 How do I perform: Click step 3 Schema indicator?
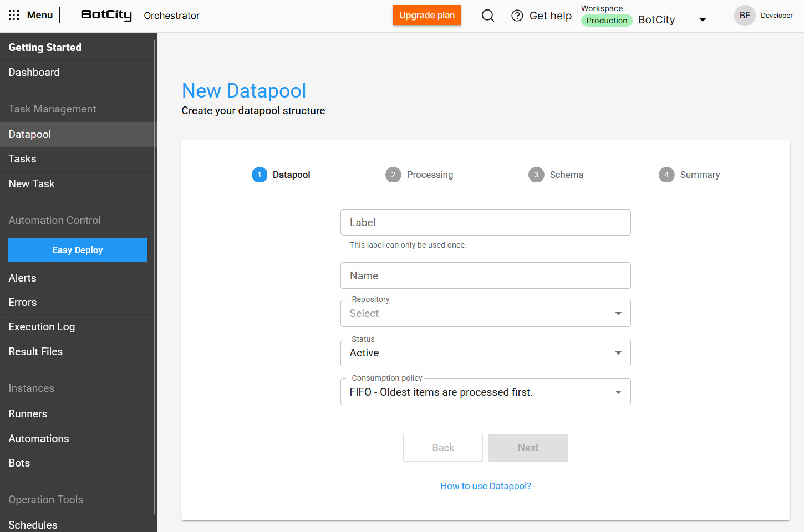tap(536, 175)
